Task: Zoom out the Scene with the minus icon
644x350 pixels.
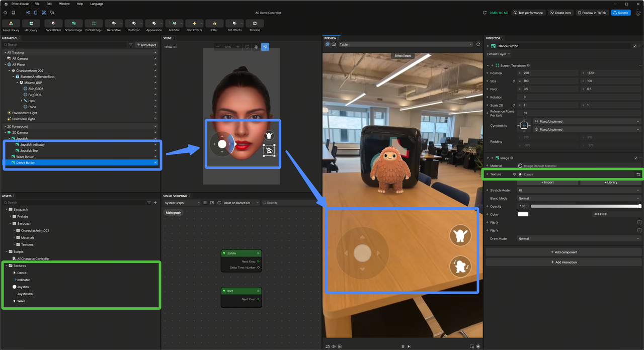Action: (218, 47)
